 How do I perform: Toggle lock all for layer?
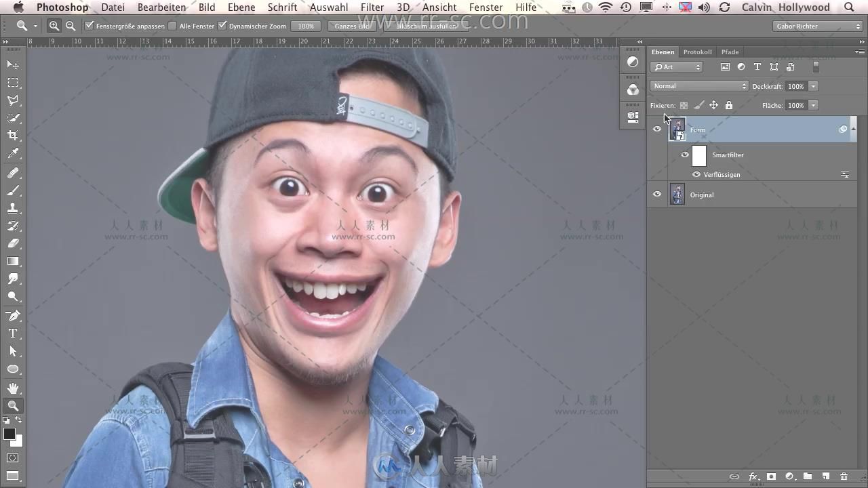(729, 105)
